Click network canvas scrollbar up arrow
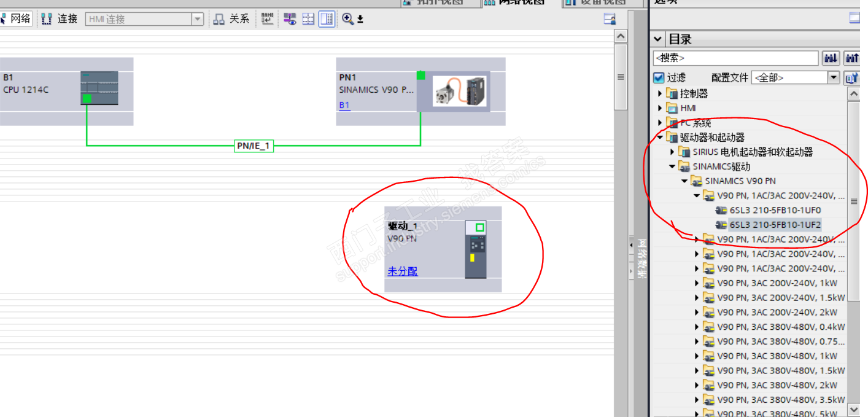This screenshot has width=868, height=417. pos(621,37)
